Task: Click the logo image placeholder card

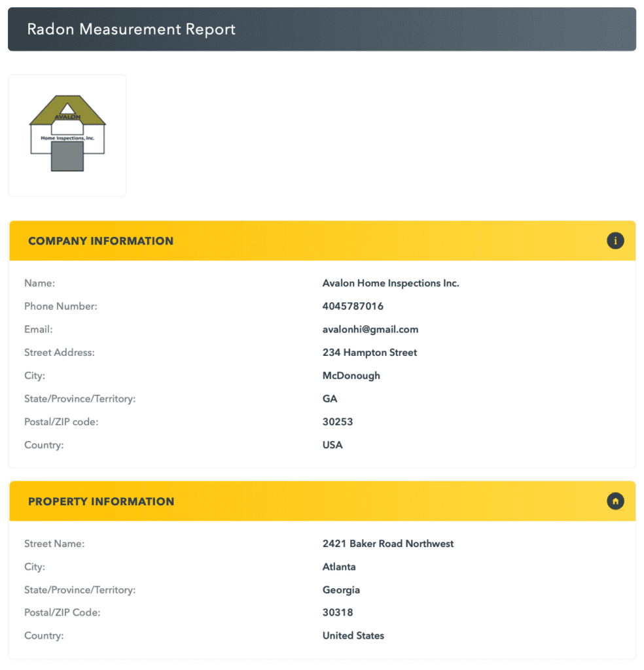Action: (x=67, y=135)
